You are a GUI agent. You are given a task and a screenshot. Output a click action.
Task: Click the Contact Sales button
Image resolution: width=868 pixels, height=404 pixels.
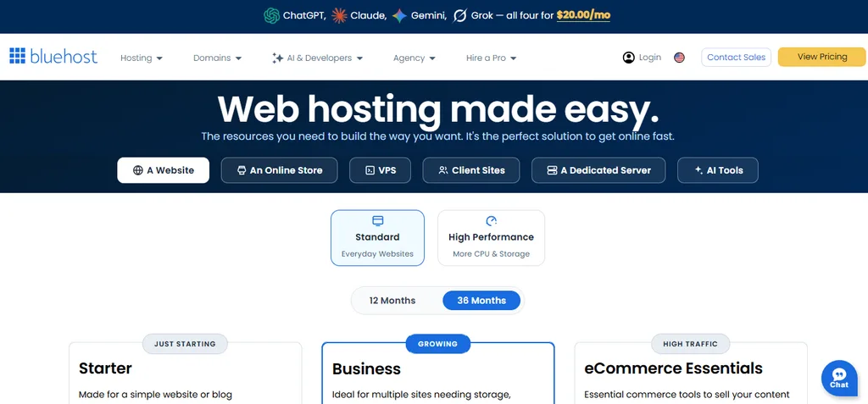click(x=736, y=57)
